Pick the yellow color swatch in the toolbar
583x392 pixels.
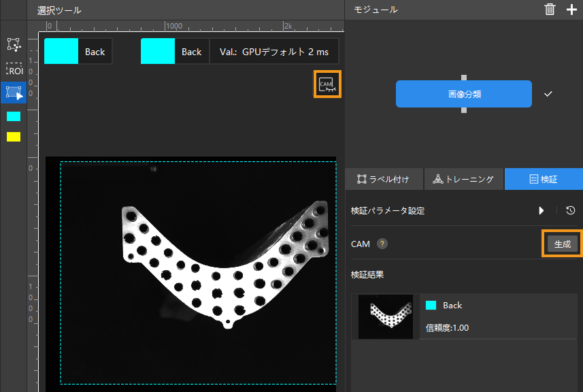(14, 137)
